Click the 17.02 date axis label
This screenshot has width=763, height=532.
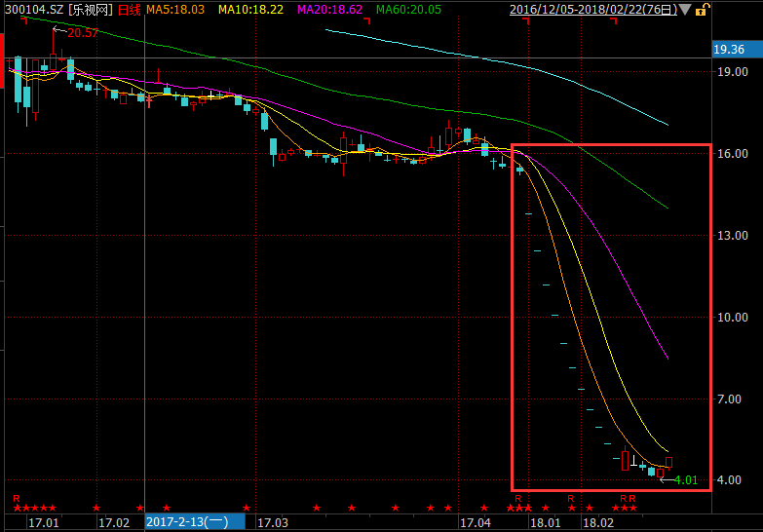click(x=114, y=523)
